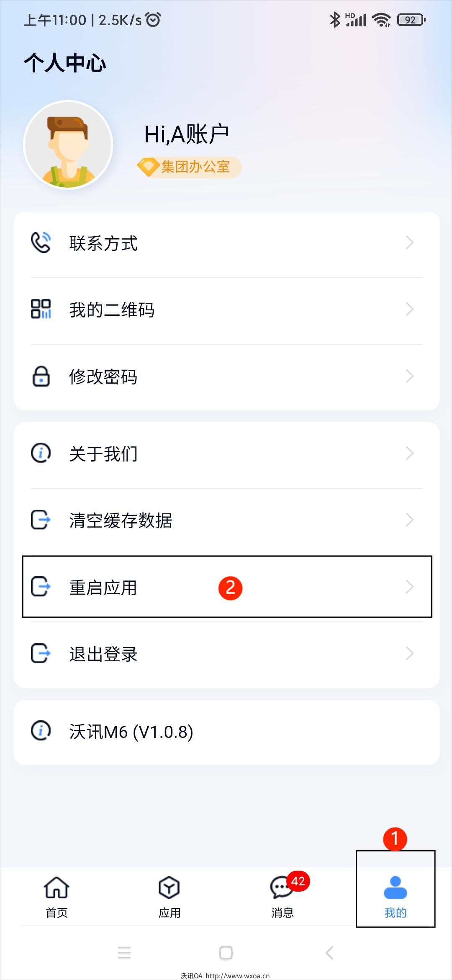Tap the 清空缓存数据 icon
Image resolution: width=452 pixels, height=980 pixels.
click(41, 520)
